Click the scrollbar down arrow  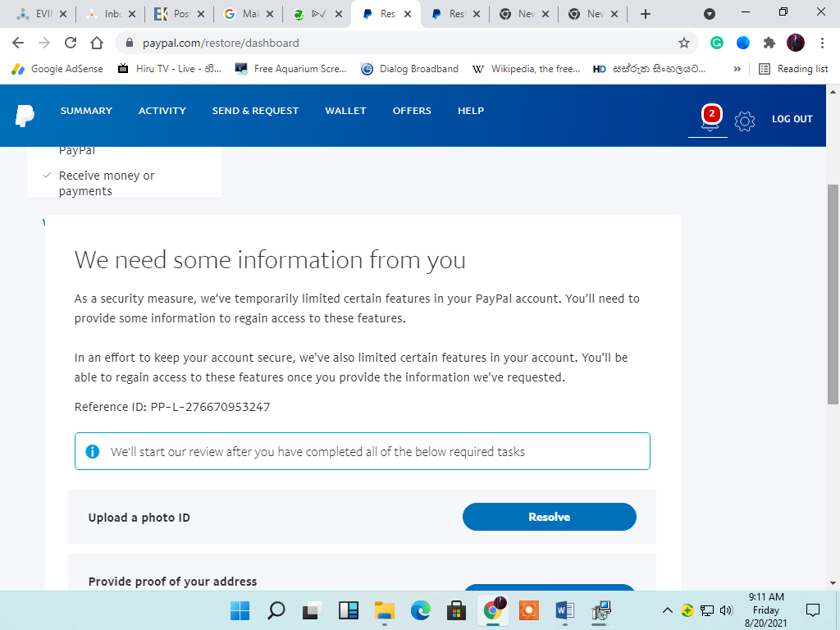(x=833, y=583)
